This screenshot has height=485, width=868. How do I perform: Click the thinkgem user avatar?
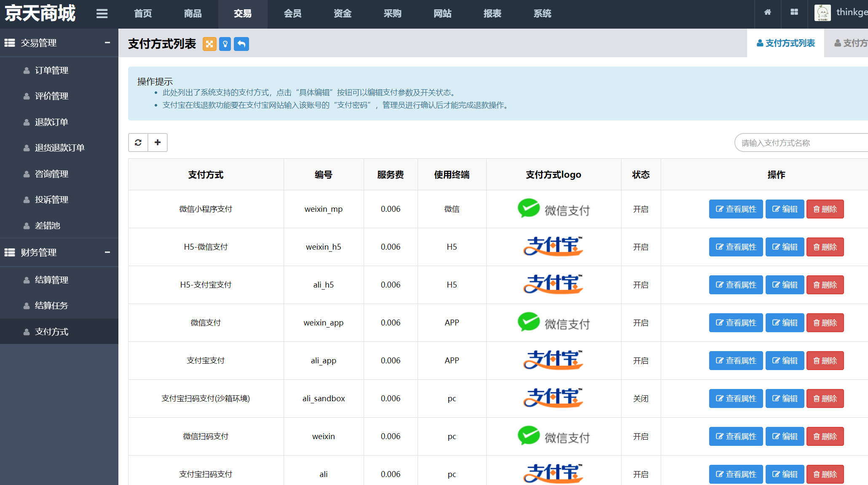(822, 13)
